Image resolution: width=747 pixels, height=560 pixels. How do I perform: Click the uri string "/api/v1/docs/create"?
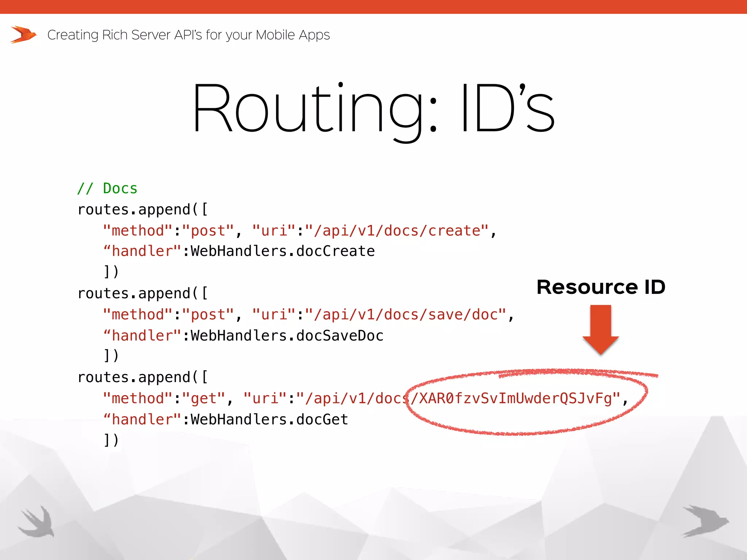tap(397, 231)
